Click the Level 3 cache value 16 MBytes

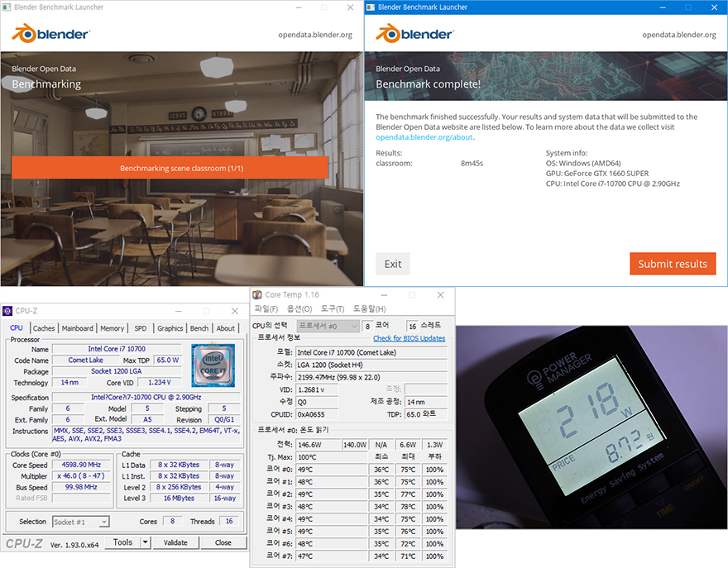coord(179,498)
